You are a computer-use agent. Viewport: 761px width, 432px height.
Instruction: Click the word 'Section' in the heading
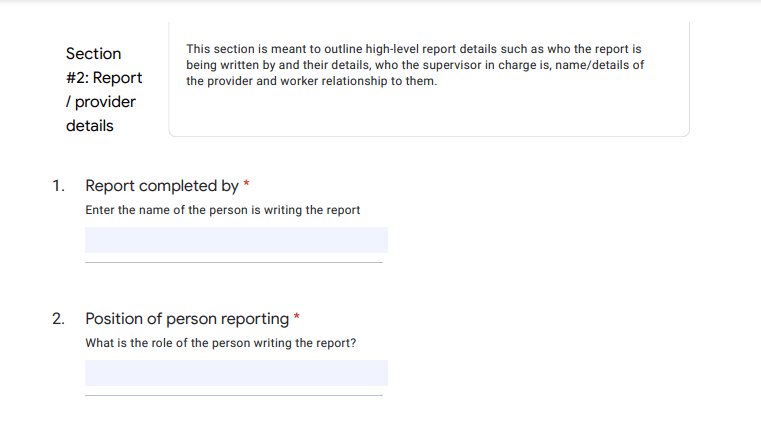tap(93, 53)
